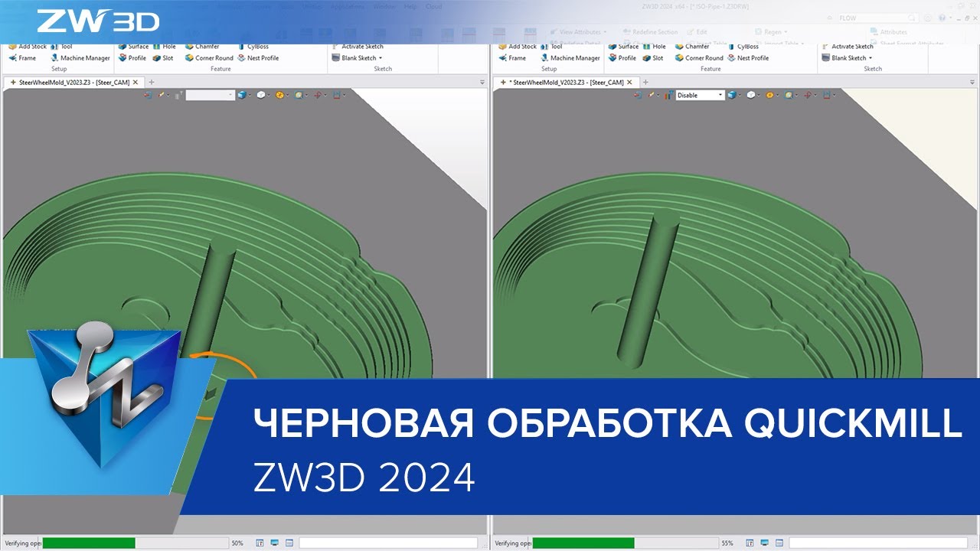The height and width of the screenshot is (551, 980).
Task: Click white view cube icon in right viewport toolbar
Action: 751,95
